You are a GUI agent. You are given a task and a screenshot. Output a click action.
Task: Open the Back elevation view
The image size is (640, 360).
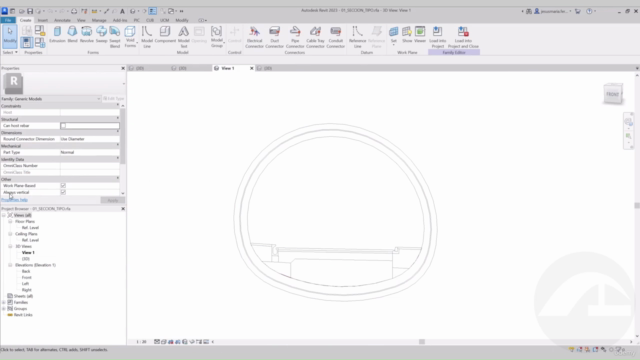[26, 271]
